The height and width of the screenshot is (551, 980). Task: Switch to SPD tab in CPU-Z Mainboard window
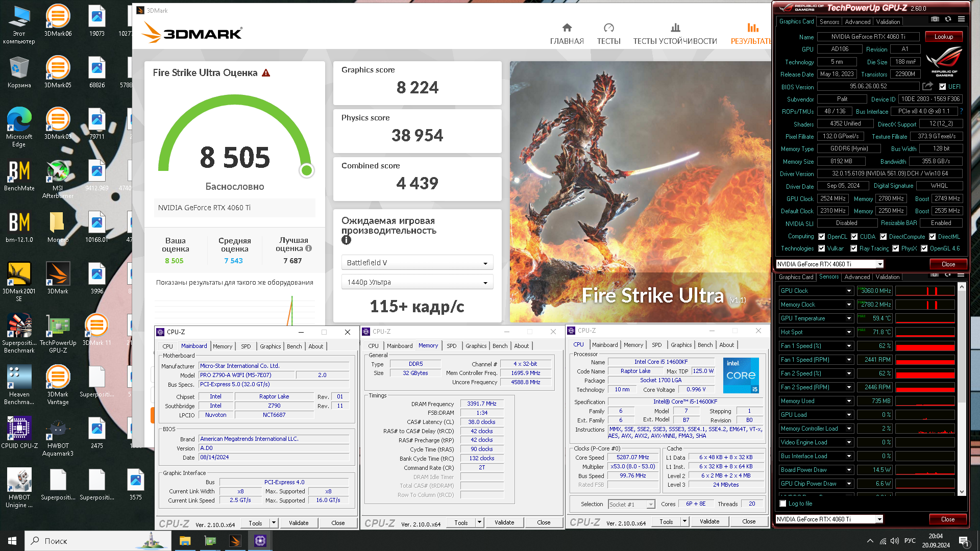[x=246, y=346]
